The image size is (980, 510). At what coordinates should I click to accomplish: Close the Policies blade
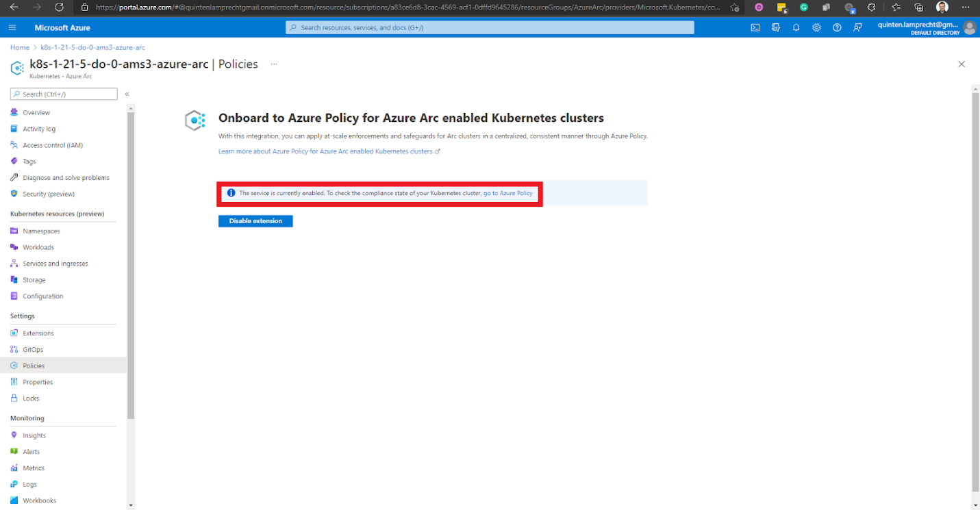click(x=962, y=64)
